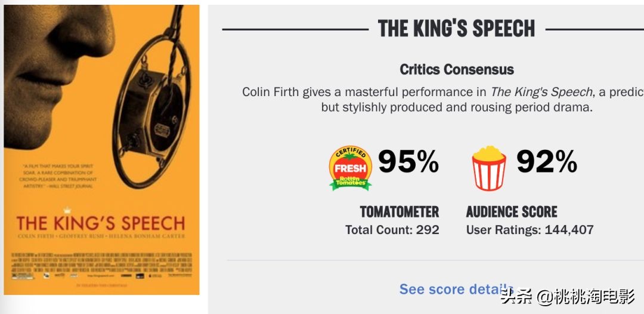Image resolution: width=644 pixels, height=314 pixels.
Task: Click italic The King's Speech in consensus
Action: coord(541,92)
